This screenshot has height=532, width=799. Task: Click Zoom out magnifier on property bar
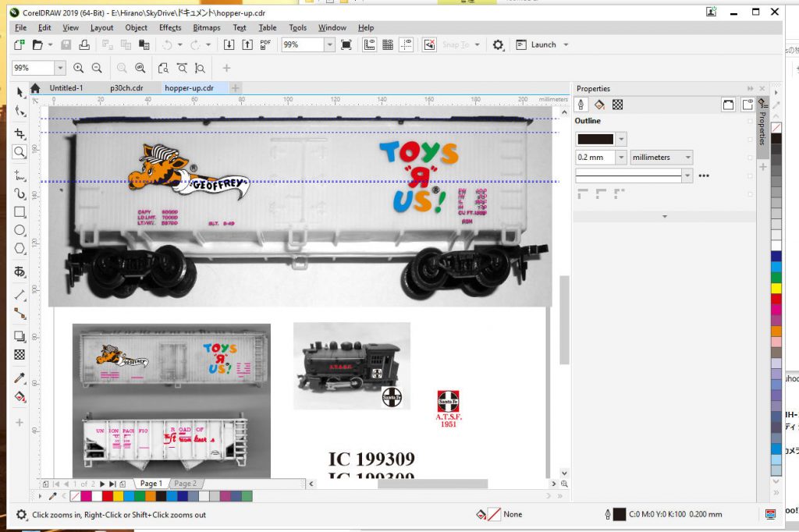[97, 68]
